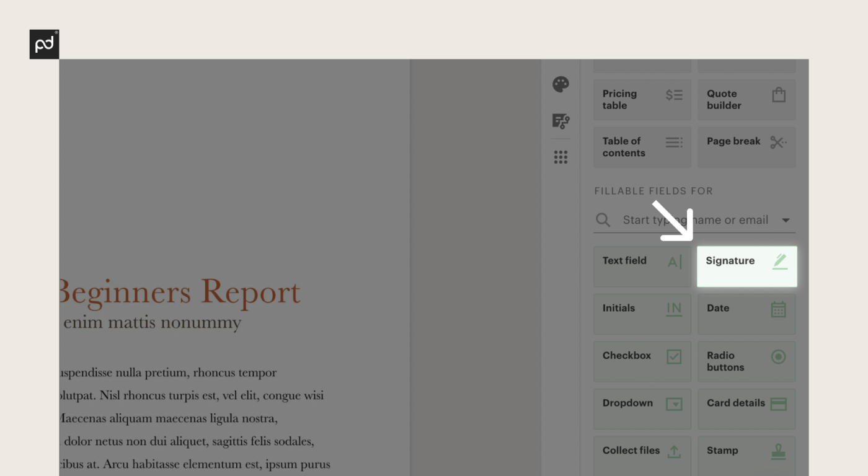868x476 pixels.
Task: Click the 'FILLABLE FIELDS FOR' label
Action: pos(653,191)
